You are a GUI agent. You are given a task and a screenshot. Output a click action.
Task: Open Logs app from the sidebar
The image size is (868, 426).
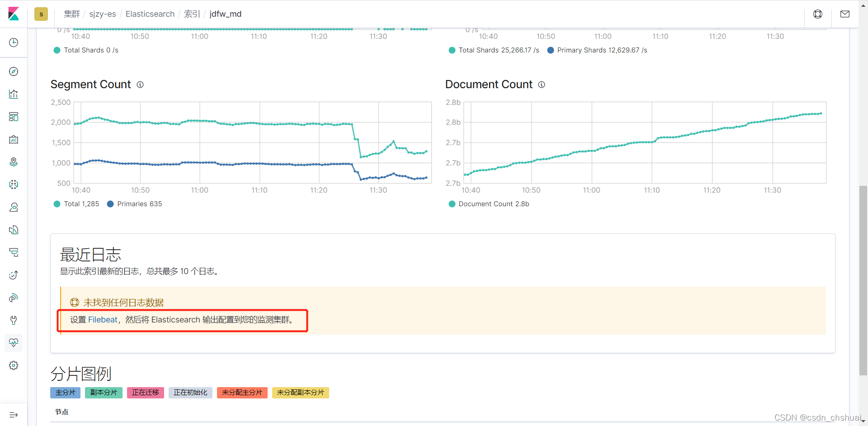[14, 230]
